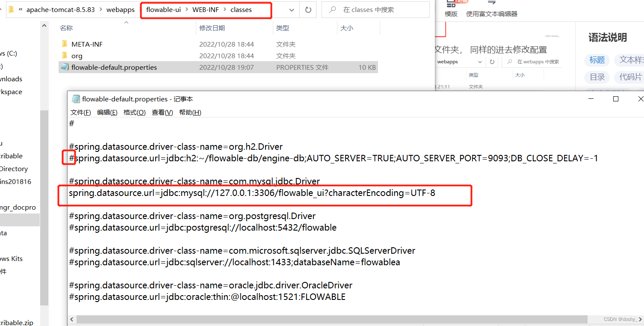Click the WEB-INF breadcrumb segment
Viewport: 644px width, 326px height.
coord(206,9)
